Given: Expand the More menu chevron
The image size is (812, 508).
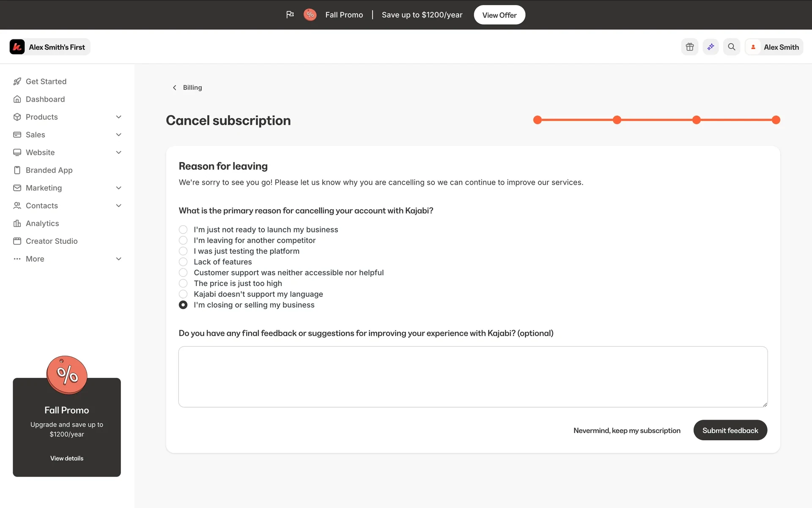Looking at the screenshot, I should coord(119,259).
